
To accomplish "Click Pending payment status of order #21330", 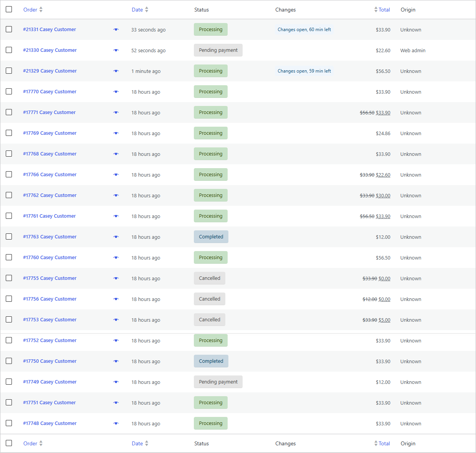I will [218, 50].
